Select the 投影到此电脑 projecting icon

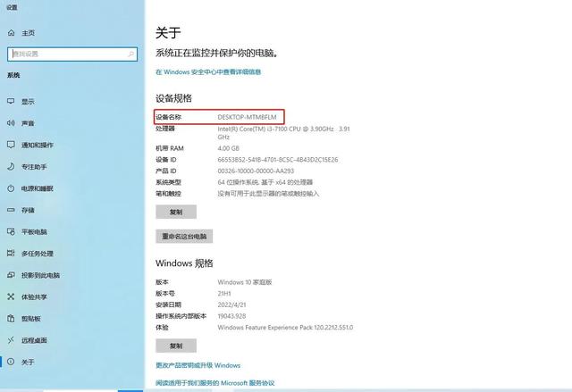tap(11, 275)
